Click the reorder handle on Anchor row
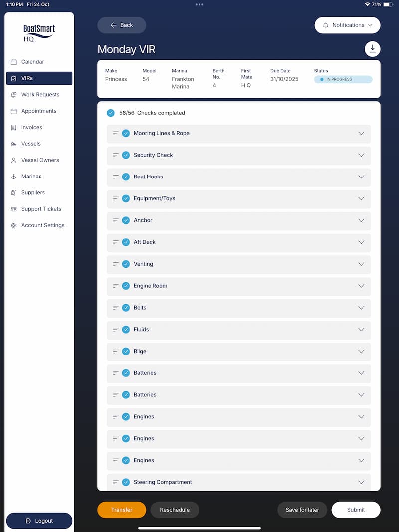399x532 pixels. [x=116, y=220]
